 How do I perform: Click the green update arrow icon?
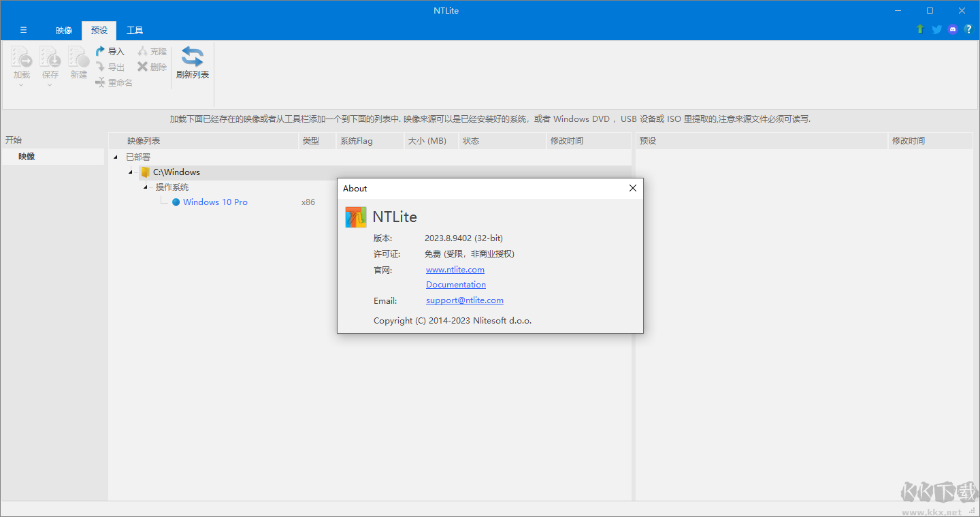point(920,29)
